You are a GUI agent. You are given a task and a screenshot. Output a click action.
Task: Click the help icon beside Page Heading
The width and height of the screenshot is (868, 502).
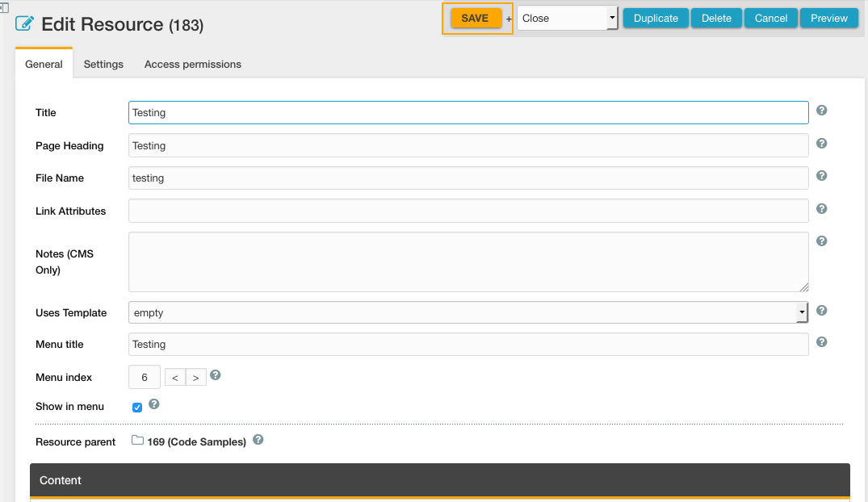821,144
